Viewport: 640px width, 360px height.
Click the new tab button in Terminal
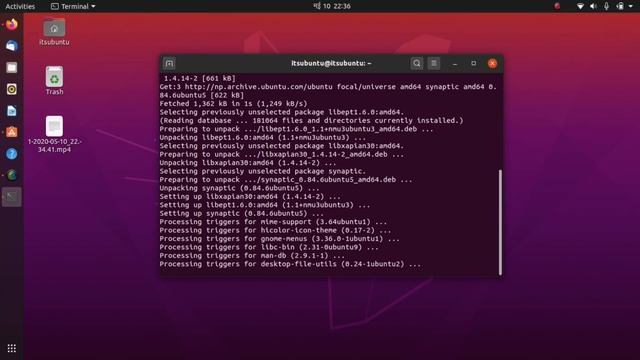(x=169, y=63)
